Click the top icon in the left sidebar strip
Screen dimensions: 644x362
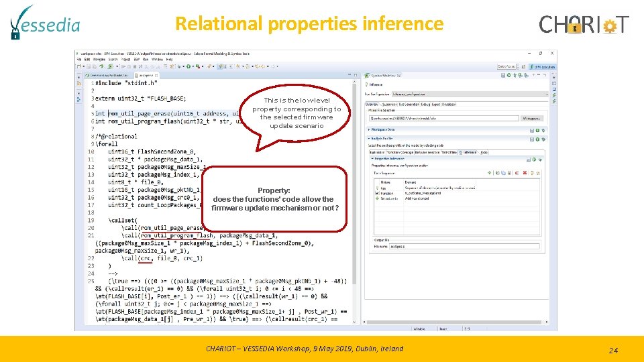79,76
